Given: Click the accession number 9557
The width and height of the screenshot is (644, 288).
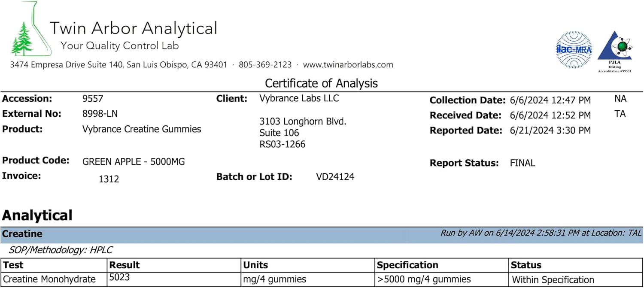Looking at the screenshot, I should click(x=93, y=99).
